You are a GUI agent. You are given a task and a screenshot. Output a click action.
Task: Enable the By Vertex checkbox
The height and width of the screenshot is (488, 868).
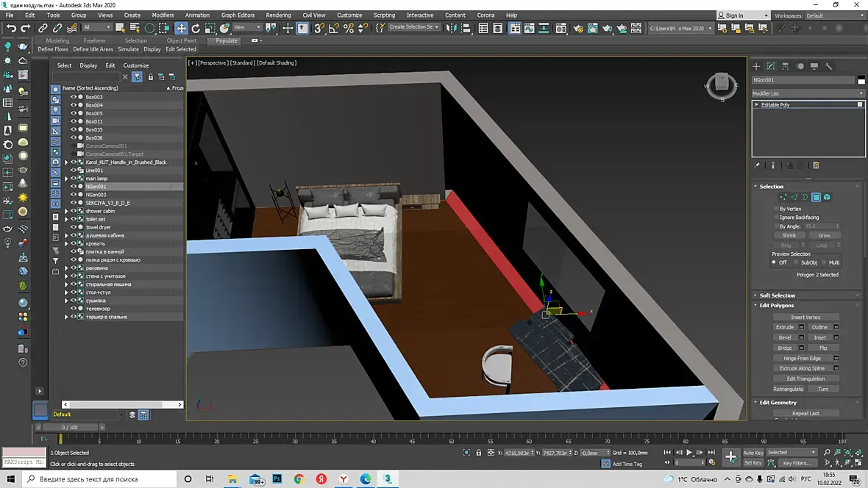[776, 209]
